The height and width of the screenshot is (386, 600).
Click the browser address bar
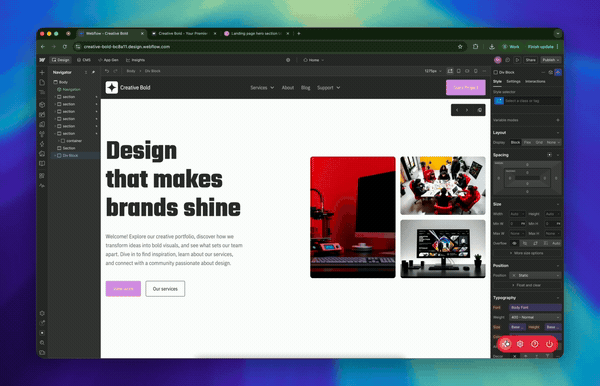(268, 47)
